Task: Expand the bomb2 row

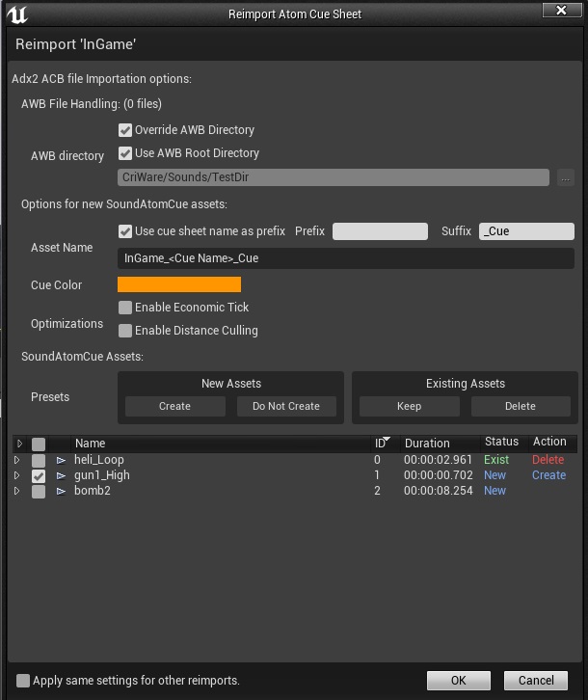Action: (x=16, y=491)
